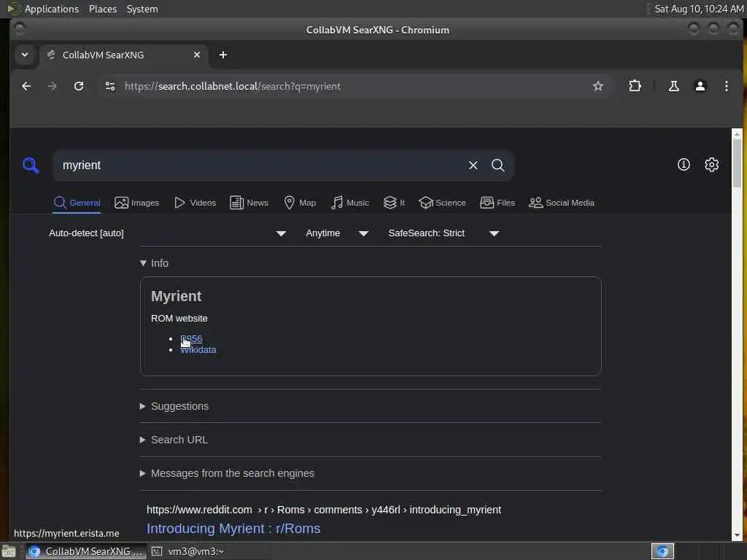This screenshot has width=747, height=560.
Task: Switch to the Music category
Action: pyautogui.click(x=350, y=203)
